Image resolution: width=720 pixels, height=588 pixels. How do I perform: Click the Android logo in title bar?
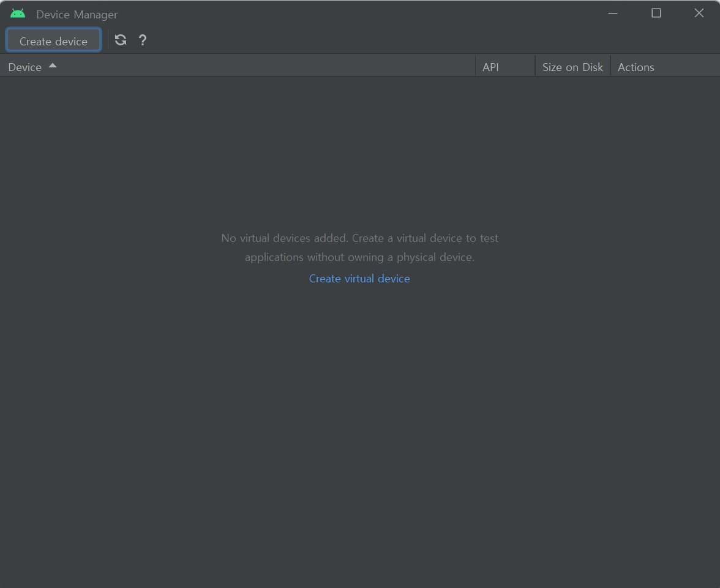(x=18, y=13)
